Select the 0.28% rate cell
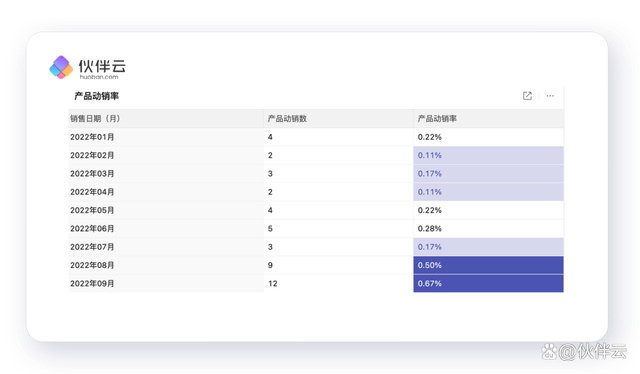The width and height of the screenshot is (640, 374). pyautogui.click(x=489, y=228)
